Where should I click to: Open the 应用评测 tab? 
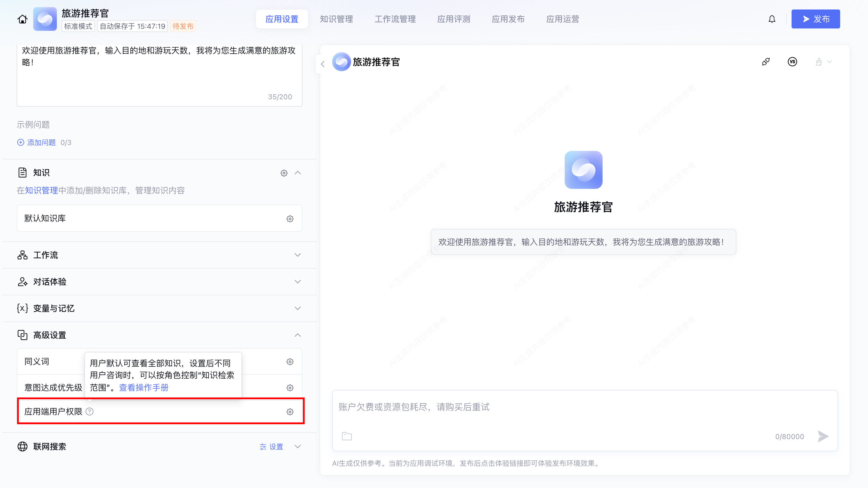454,19
